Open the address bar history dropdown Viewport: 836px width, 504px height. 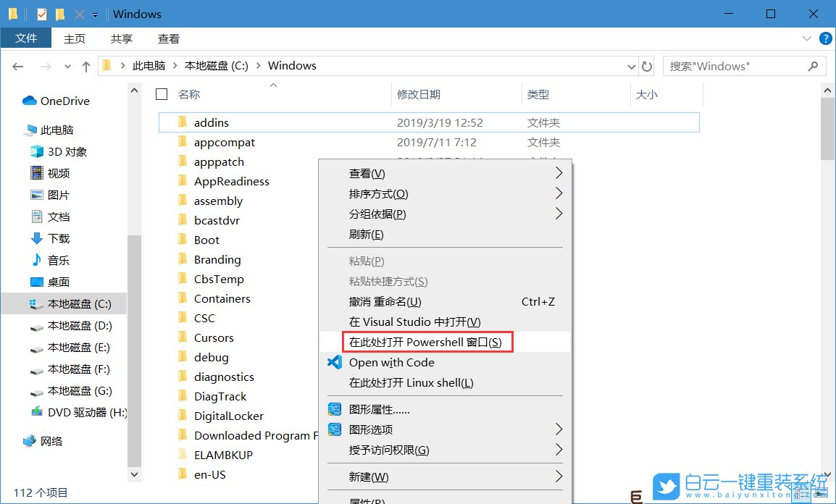[631, 65]
